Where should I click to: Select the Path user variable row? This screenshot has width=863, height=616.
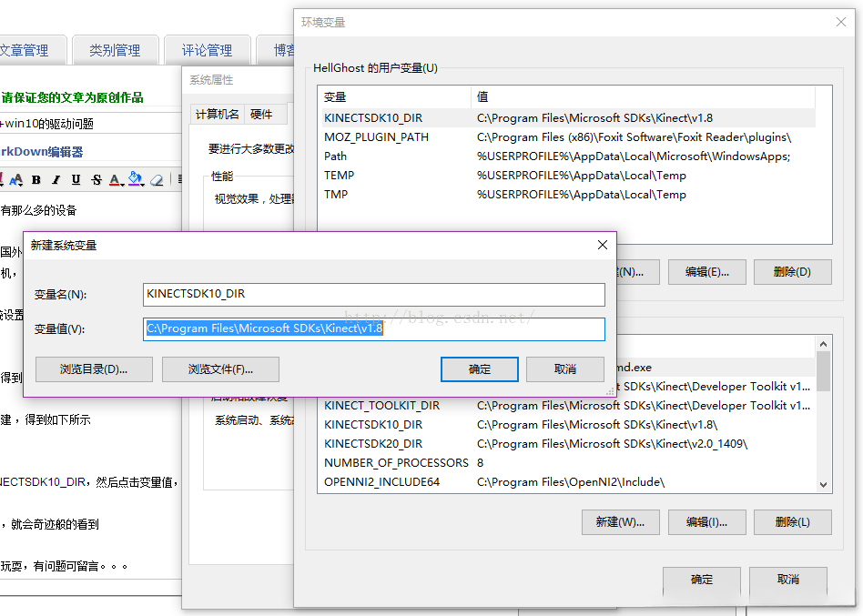tap(567, 157)
